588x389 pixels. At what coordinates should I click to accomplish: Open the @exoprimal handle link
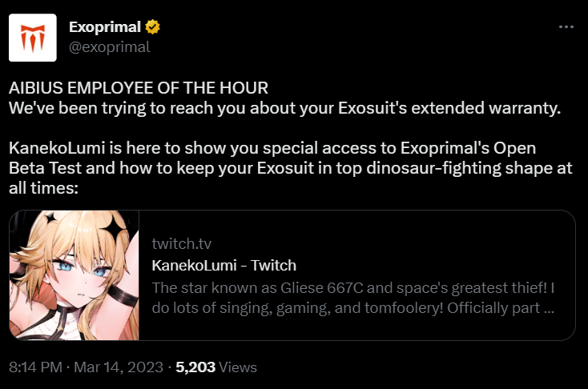click(x=110, y=47)
